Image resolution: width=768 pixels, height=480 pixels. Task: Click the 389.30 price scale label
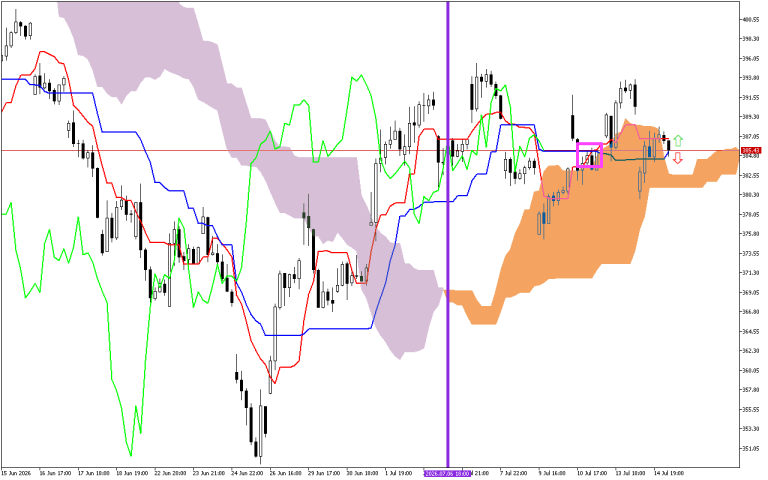[x=751, y=117]
